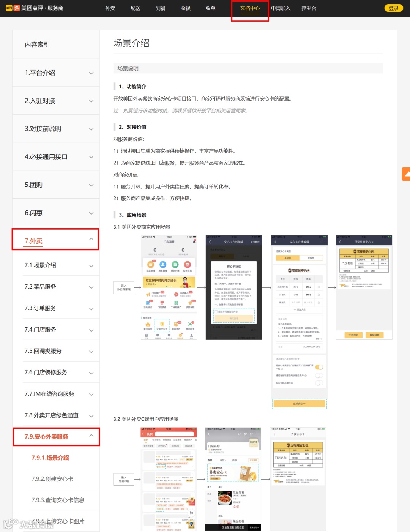Expand 1.平台介绍 chevron

tap(91, 73)
